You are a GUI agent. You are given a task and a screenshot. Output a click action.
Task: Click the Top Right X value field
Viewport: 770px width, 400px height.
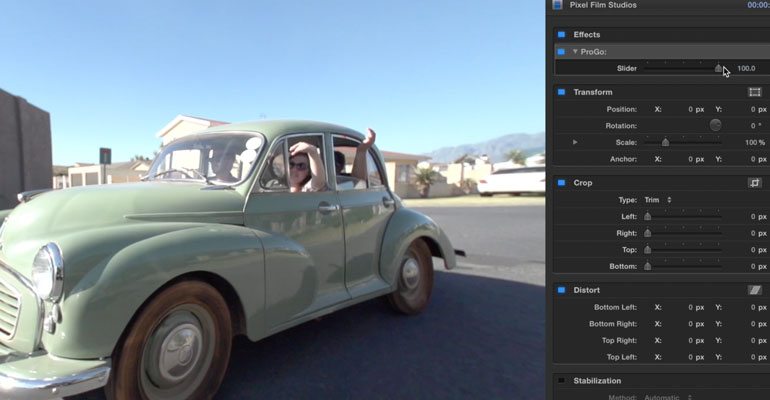695,341
